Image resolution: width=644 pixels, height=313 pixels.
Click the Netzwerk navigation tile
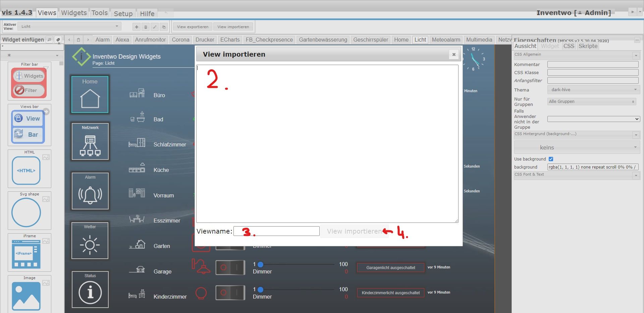(x=90, y=141)
